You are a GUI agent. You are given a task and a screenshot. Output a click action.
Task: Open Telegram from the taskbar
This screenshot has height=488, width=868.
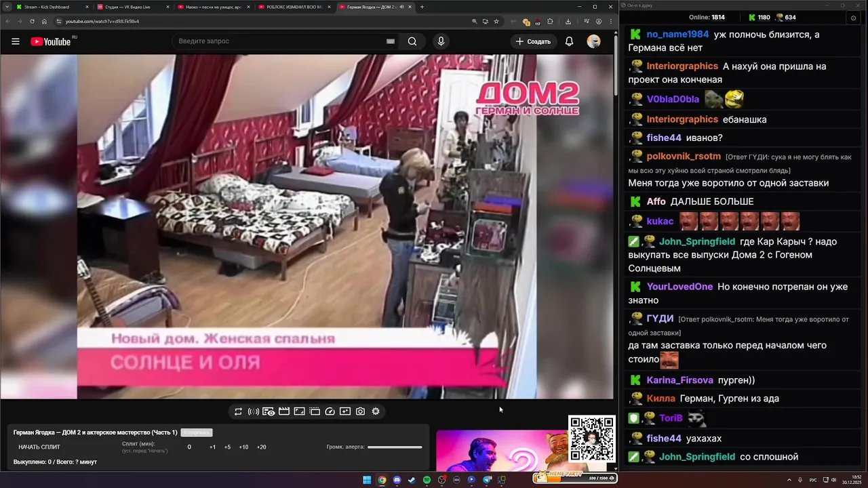487,480
